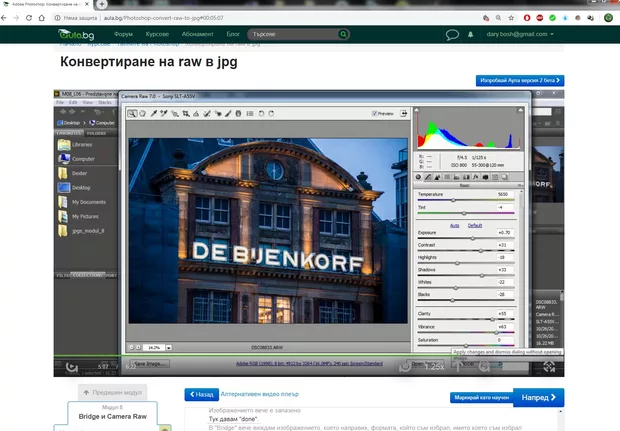The image size is (620, 431).
Task: Click the Aula.bg logo
Action: click(75, 34)
